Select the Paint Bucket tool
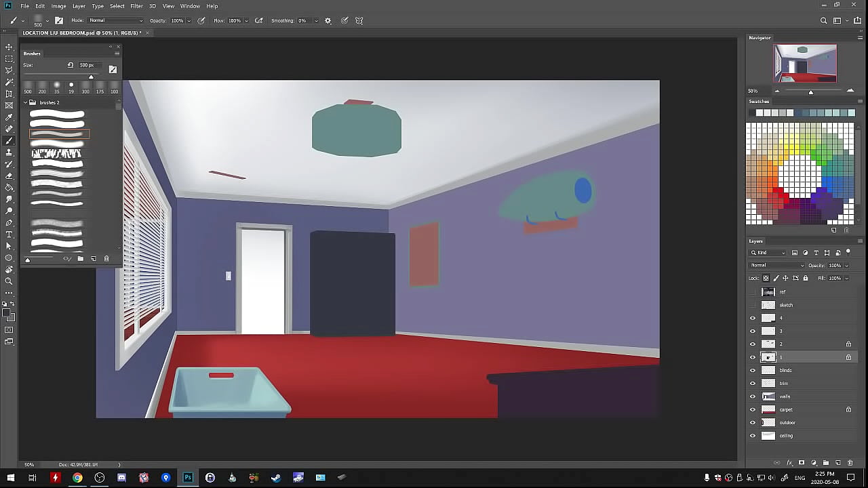Viewport: 868px width, 488px height. 9,188
